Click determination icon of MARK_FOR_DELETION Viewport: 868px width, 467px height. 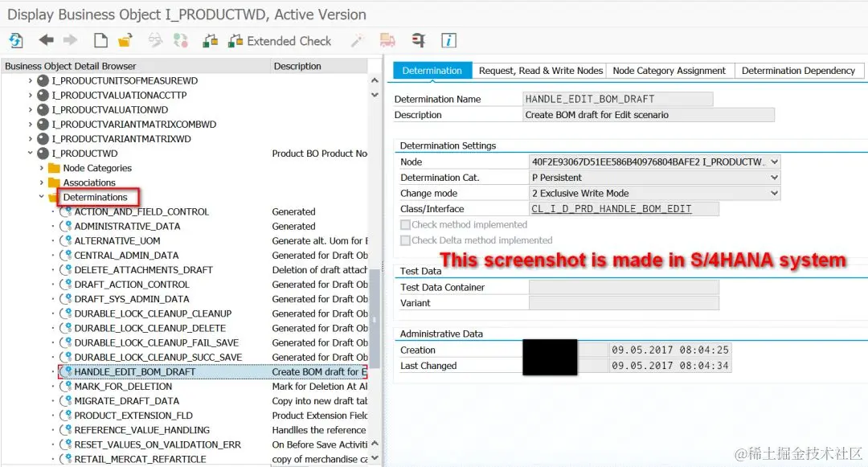pos(66,386)
